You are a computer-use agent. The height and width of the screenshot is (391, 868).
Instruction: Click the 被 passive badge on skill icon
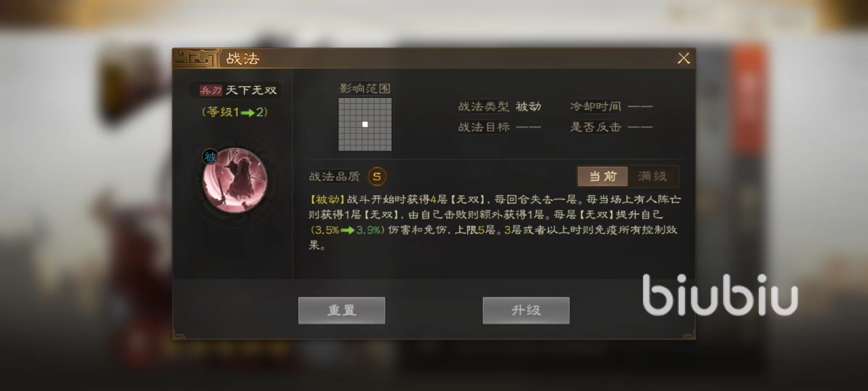click(x=210, y=157)
